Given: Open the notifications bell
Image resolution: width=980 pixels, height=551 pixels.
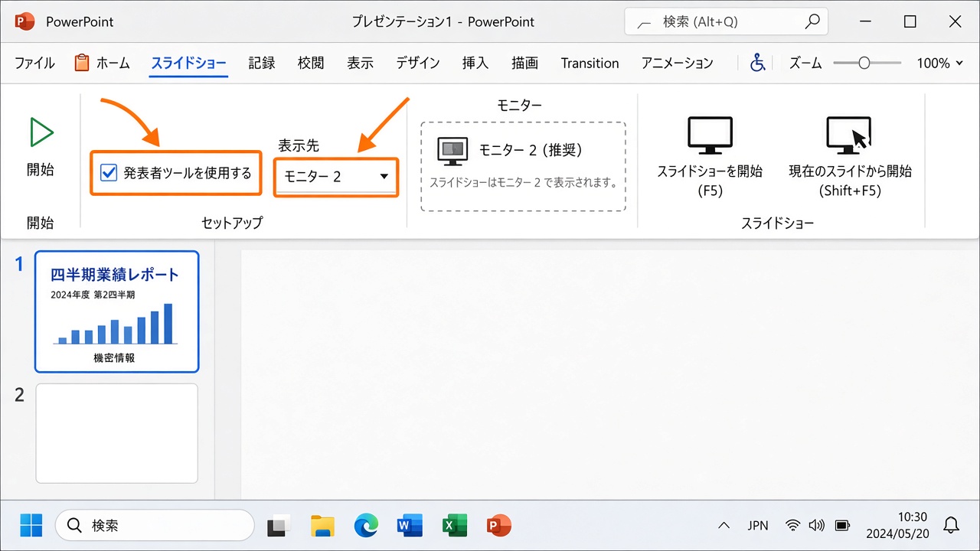Looking at the screenshot, I should click(x=951, y=525).
